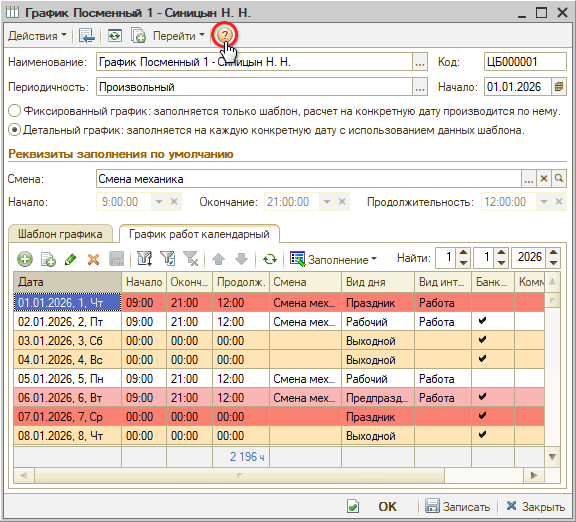Click the Записать button

click(x=458, y=507)
